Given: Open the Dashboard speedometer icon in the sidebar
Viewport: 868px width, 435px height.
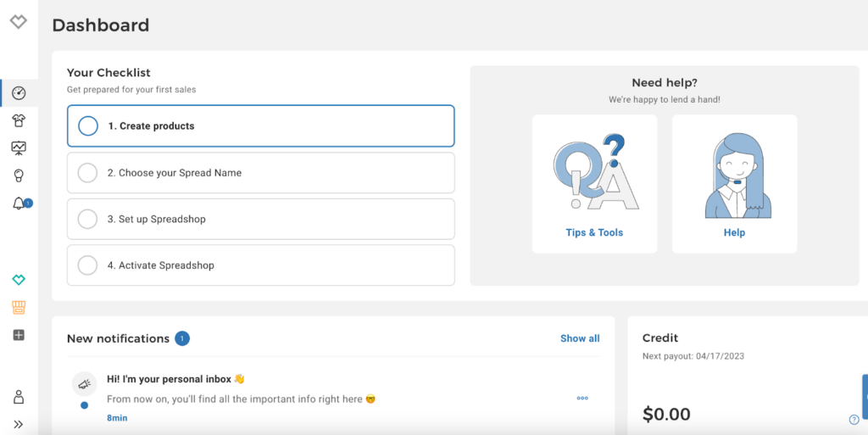Looking at the screenshot, I should pyautogui.click(x=19, y=93).
